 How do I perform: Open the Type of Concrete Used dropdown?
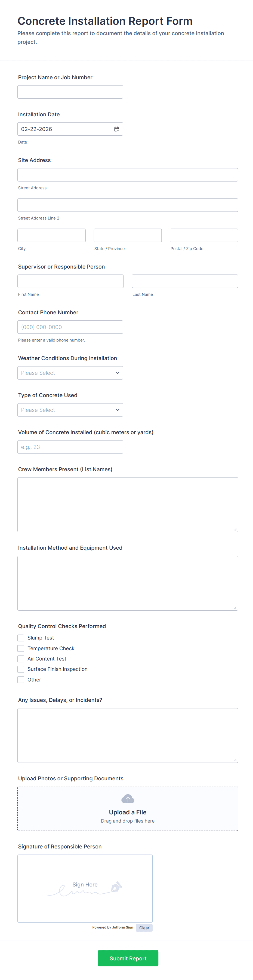pos(70,410)
